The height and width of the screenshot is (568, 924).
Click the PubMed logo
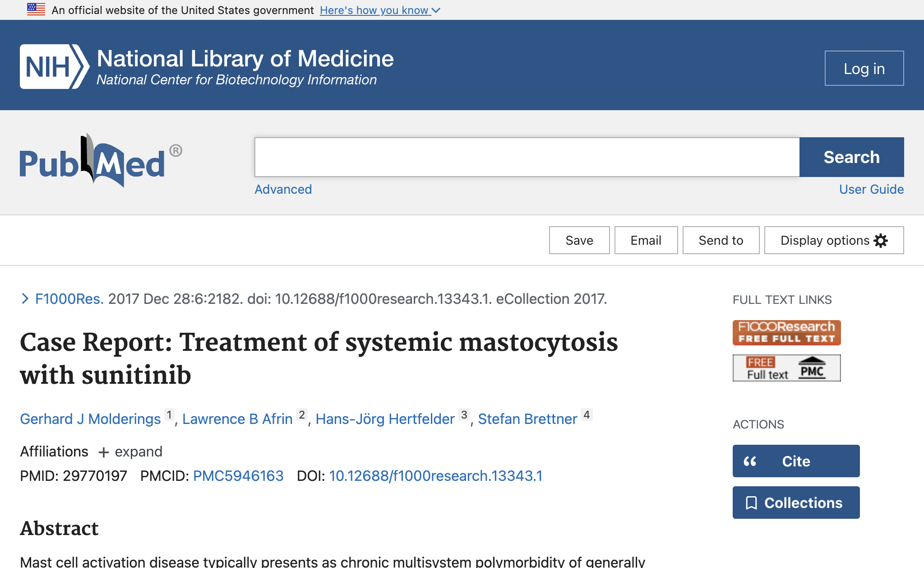point(101,160)
